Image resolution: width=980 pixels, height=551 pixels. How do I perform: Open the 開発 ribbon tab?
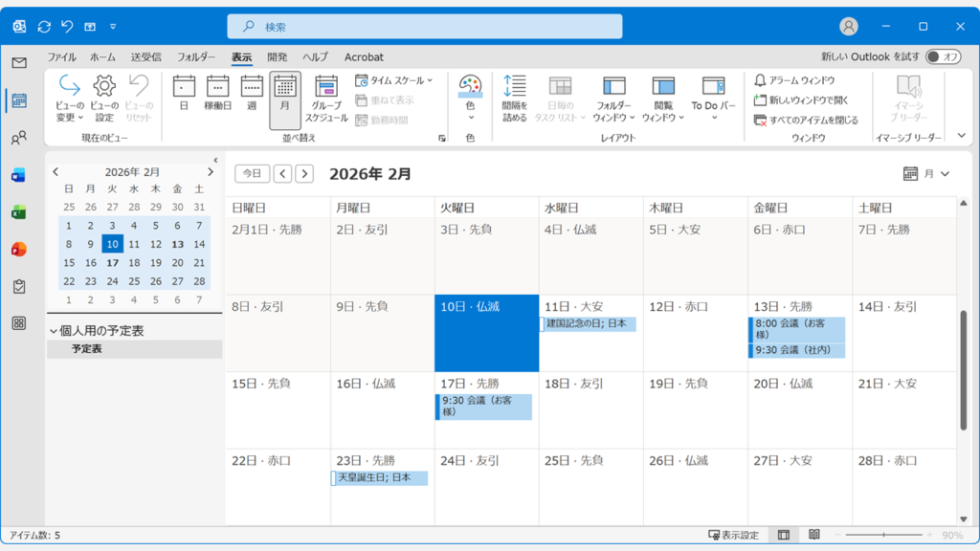(278, 56)
